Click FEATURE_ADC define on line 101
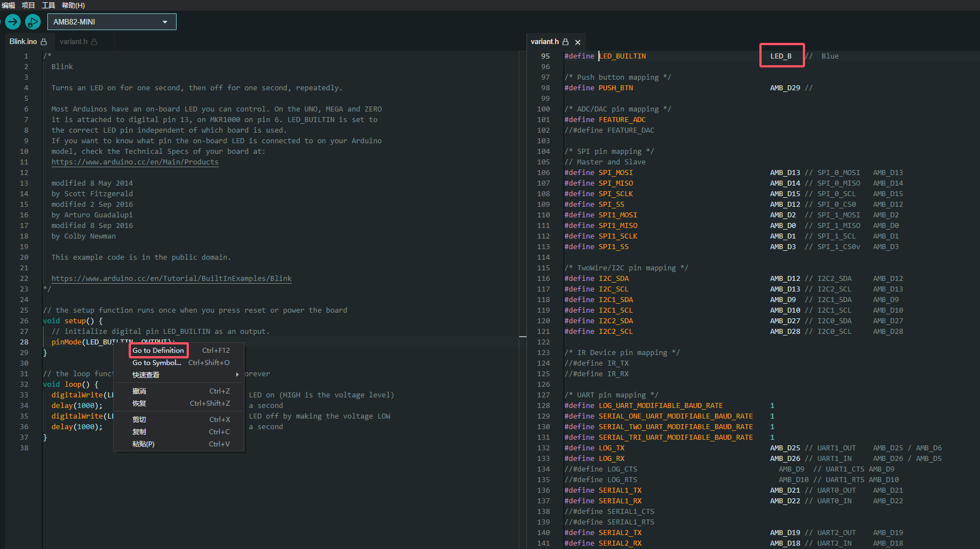Viewport: 980px width, 549px height. click(x=622, y=120)
